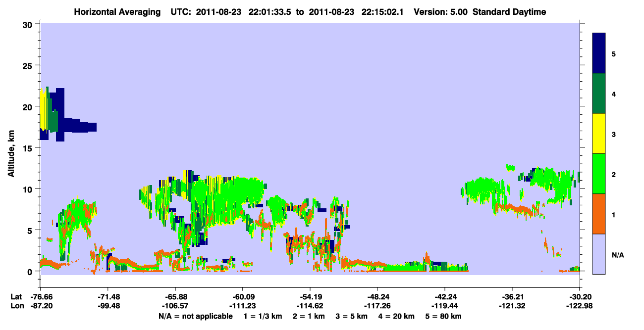644x330 pixels.
Task: Click the 'Lat' row label
Action: 15,297
